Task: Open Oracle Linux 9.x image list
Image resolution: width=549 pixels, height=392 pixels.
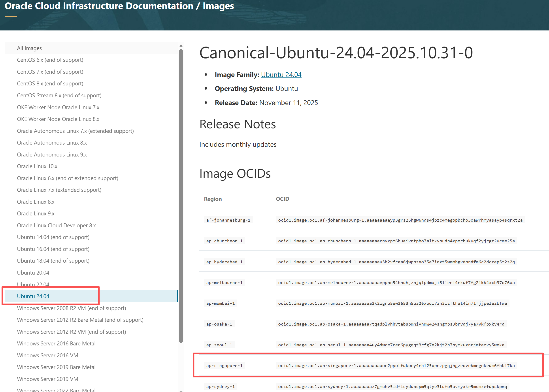Action: [x=36, y=214]
